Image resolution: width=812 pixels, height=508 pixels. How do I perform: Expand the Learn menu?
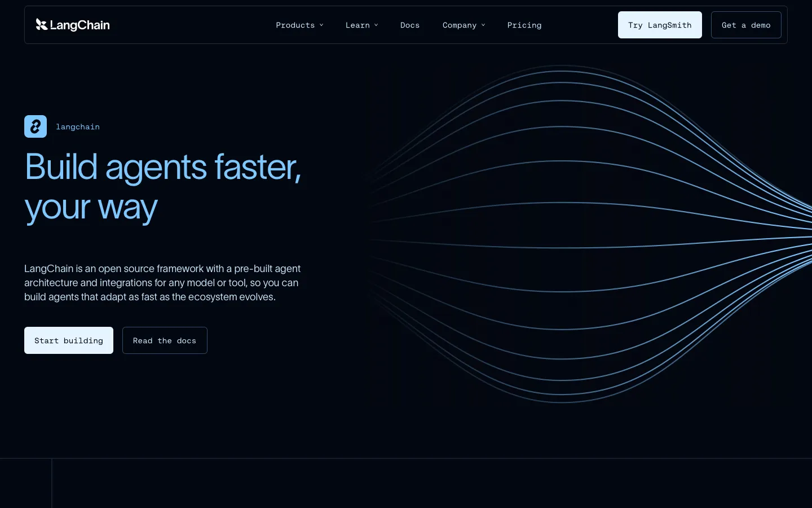[361, 25]
